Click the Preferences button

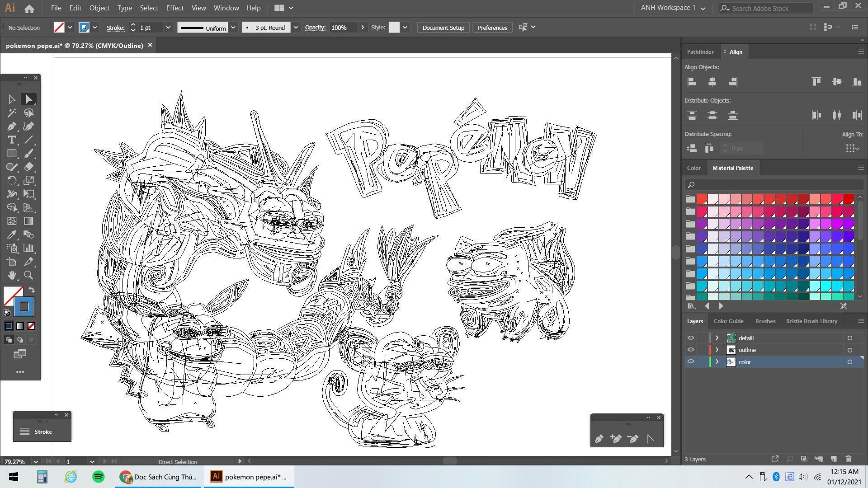click(x=492, y=28)
